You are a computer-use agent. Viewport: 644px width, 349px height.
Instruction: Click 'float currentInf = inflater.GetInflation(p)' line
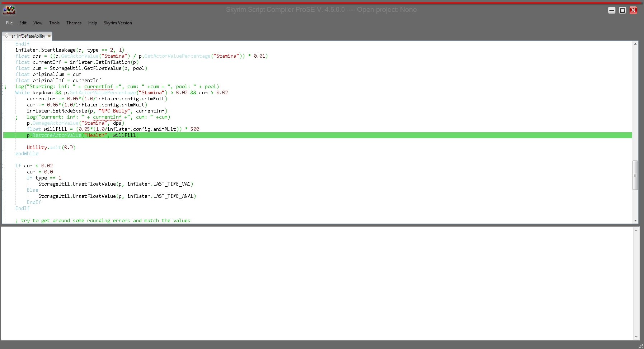coord(77,62)
